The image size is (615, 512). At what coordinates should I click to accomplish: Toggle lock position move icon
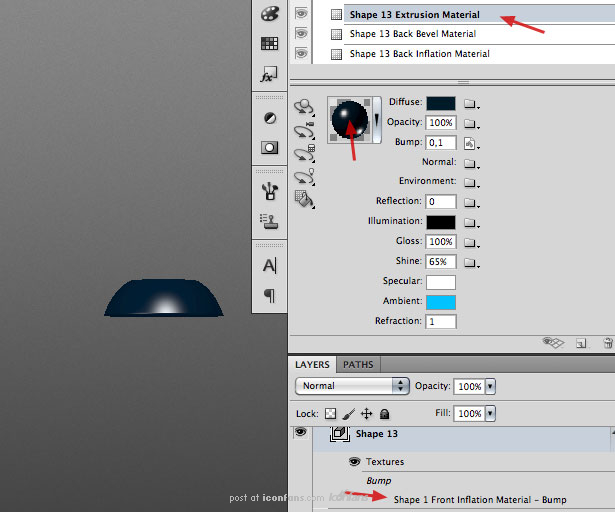(366, 414)
